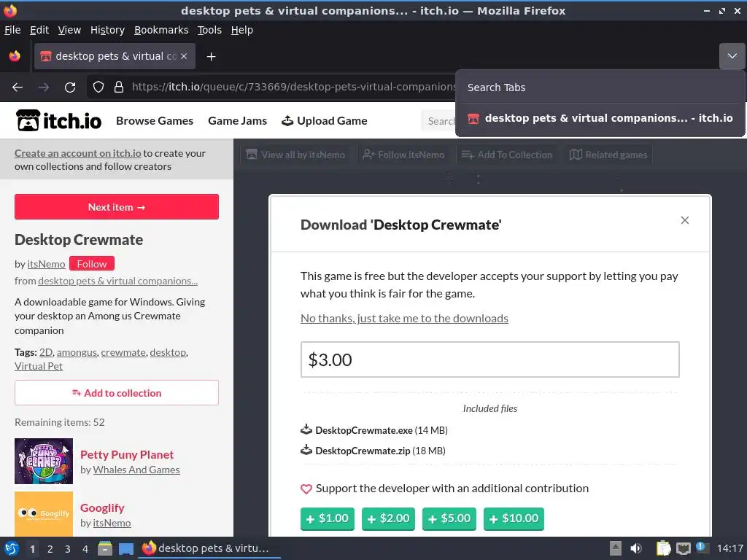Open the Googlify title link

[x=102, y=508]
